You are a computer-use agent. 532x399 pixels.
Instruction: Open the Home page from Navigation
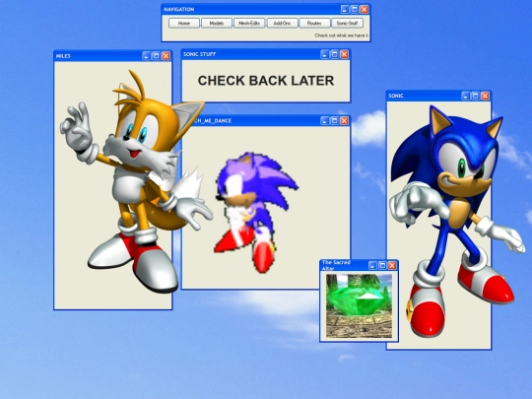pos(184,23)
